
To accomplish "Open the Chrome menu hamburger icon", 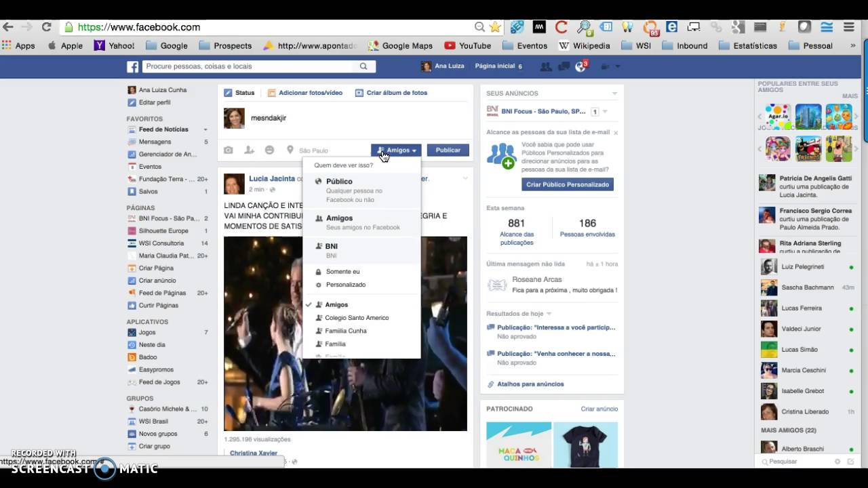I will [x=848, y=27].
